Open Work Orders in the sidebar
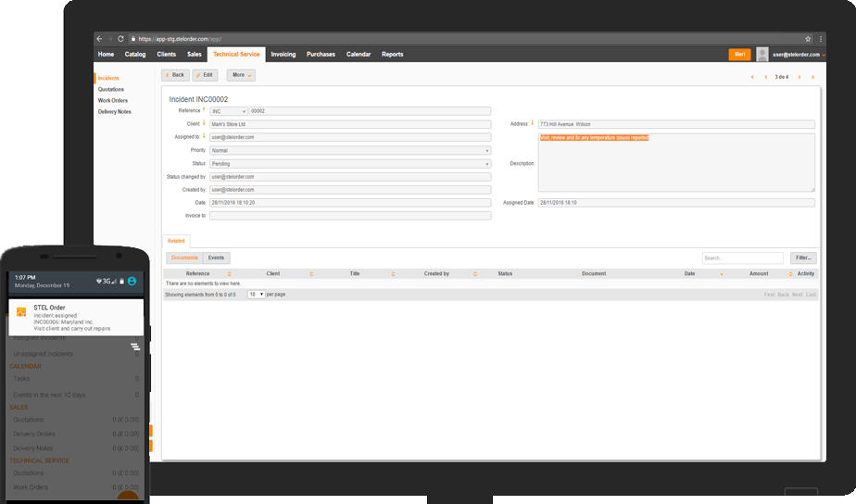The height and width of the screenshot is (504, 856). click(112, 100)
